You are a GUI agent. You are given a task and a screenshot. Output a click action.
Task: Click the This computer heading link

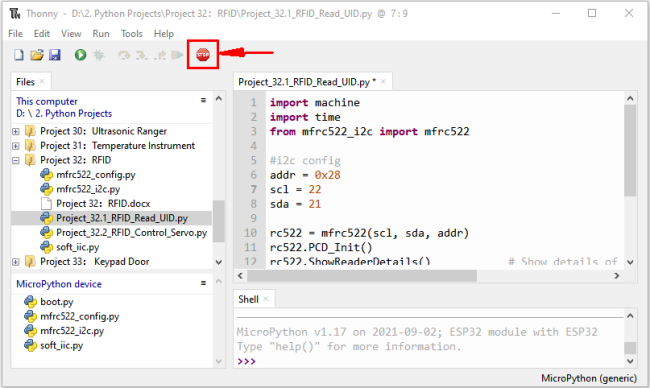pyautogui.click(x=47, y=101)
